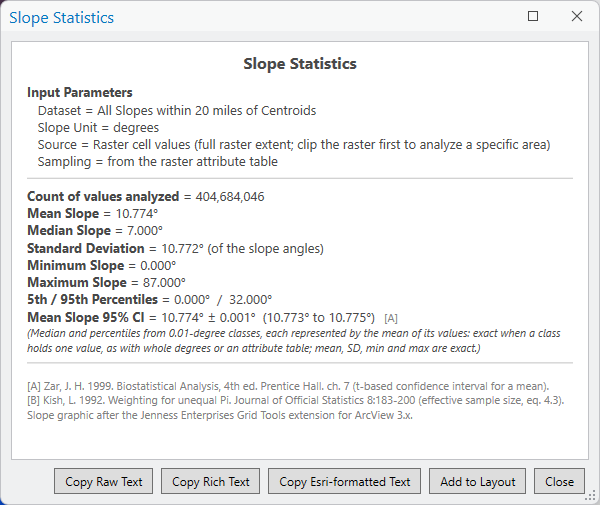
Task: Click the Copy Rich Text button
Action: (x=210, y=481)
